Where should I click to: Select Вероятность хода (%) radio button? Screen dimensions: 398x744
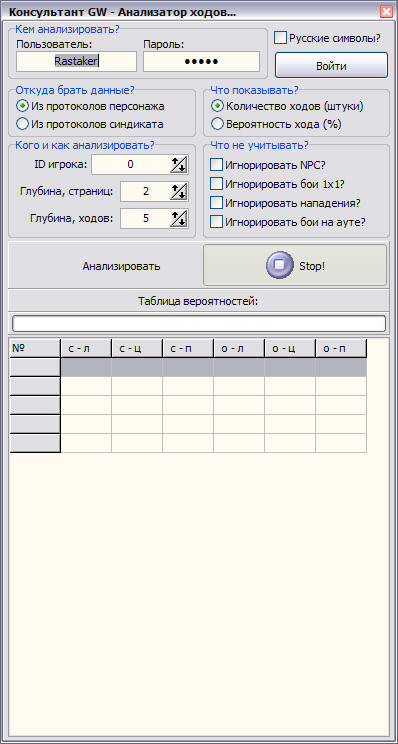[217, 124]
